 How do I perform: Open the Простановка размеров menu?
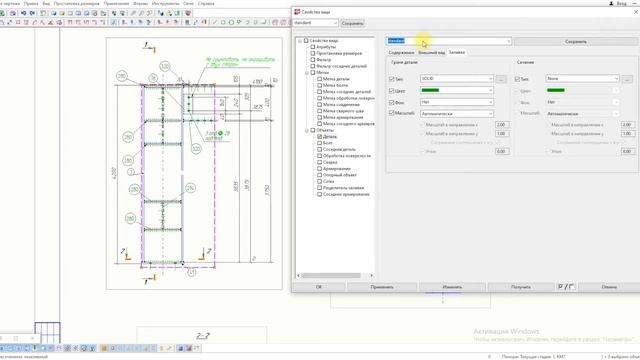click(x=76, y=3)
